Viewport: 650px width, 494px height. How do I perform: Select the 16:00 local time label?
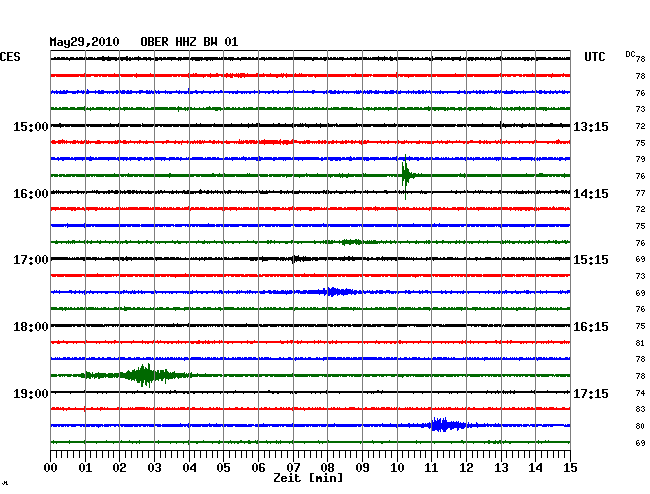(x=31, y=194)
